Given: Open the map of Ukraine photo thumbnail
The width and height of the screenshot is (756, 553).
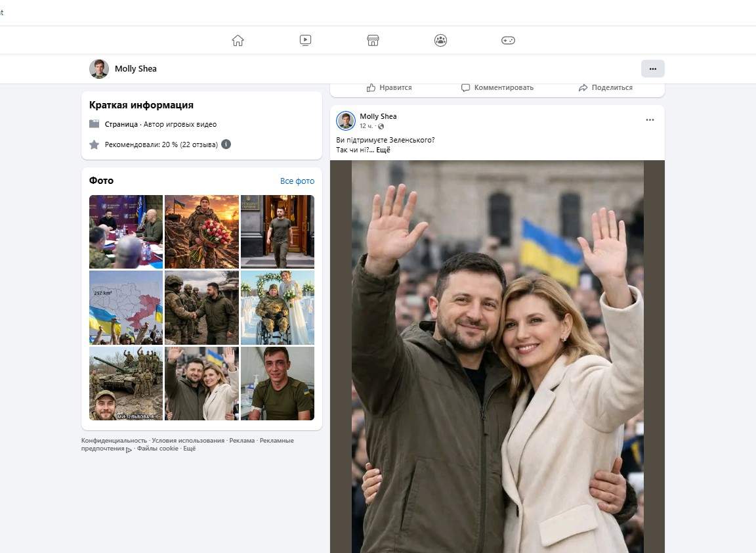Looking at the screenshot, I should pos(126,307).
